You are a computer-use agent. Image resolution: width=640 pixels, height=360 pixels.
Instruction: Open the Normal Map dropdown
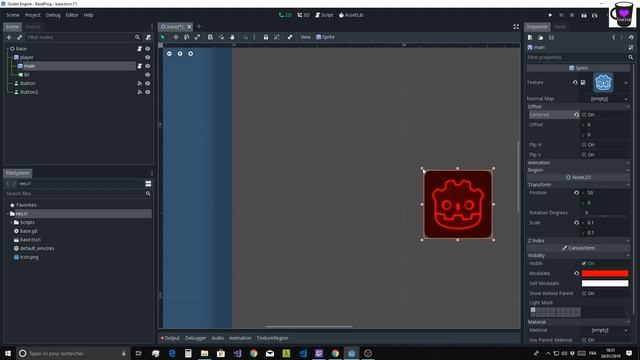pos(605,99)
